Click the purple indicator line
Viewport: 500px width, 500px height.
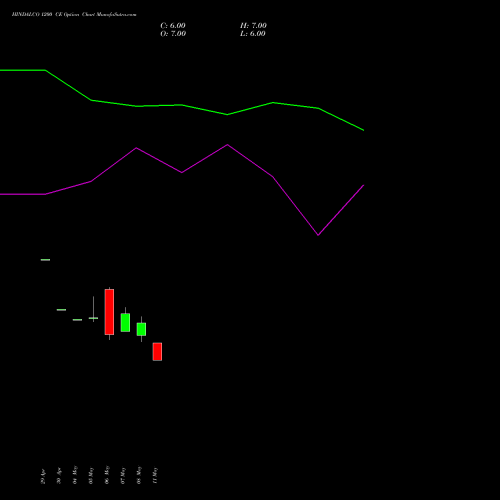[182, 172]
